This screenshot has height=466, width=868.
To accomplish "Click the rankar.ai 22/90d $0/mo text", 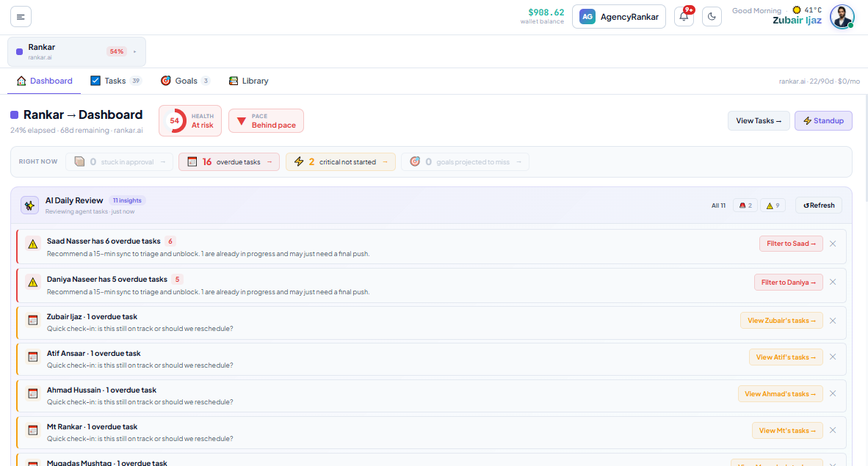I will 820,81.
